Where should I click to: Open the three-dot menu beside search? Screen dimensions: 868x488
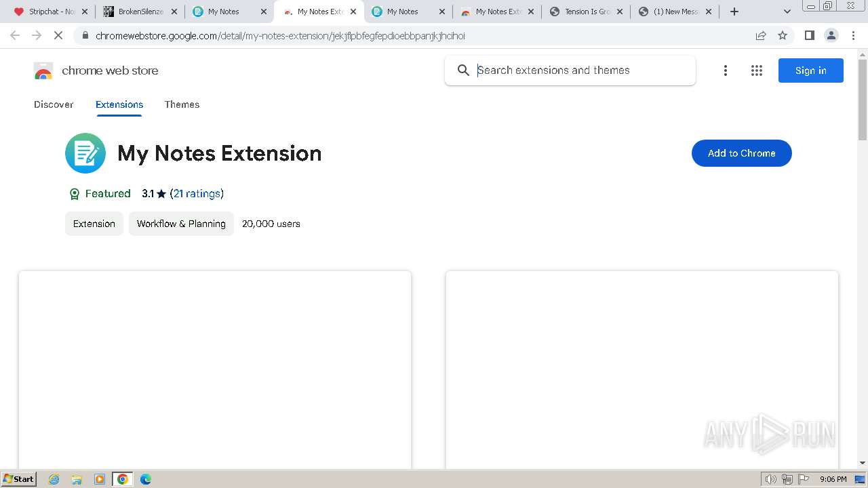pyautogui.click(x=725, y=70)
